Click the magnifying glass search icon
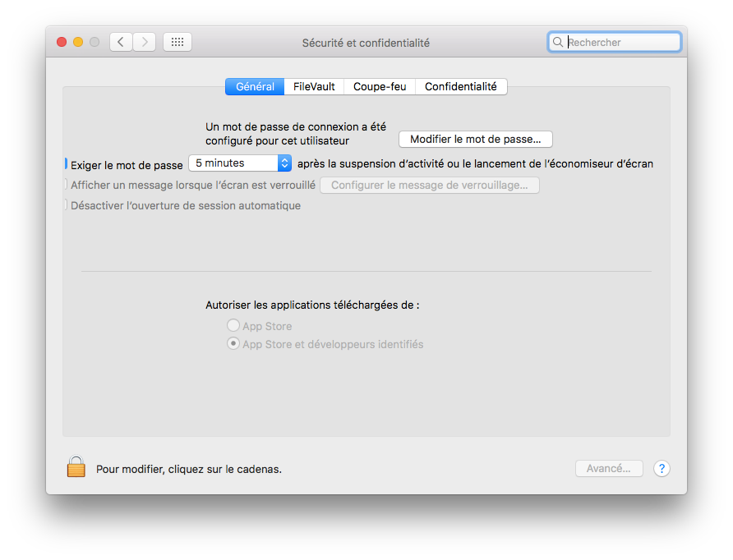The width and height of the screenshot is (733, 560). point(558,42)
